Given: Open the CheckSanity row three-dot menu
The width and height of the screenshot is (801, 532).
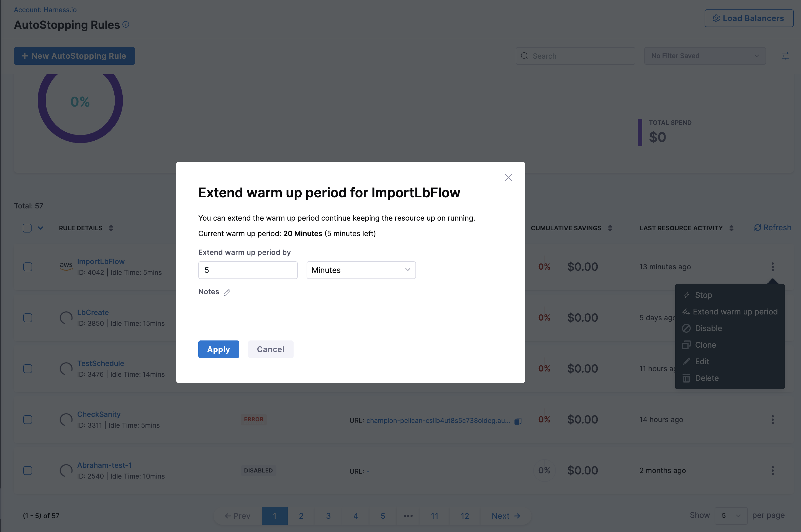Looking at the screenshot, I should 772,420.
